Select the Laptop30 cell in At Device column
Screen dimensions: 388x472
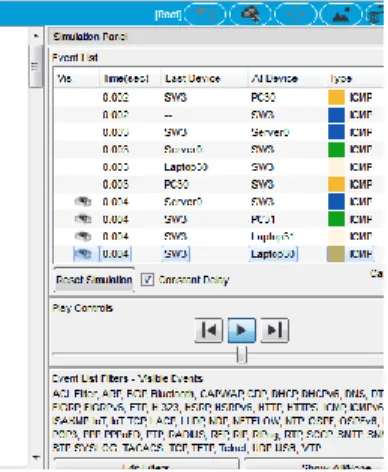(x=273, y=254)
